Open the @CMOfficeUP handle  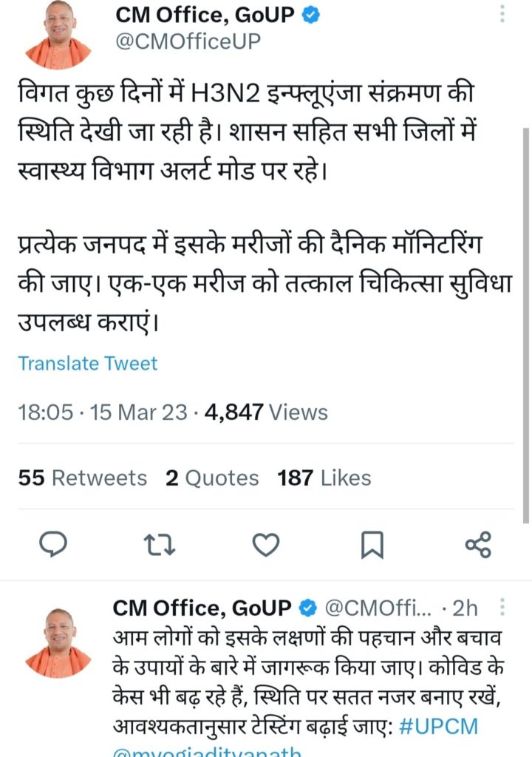point(187,42)
